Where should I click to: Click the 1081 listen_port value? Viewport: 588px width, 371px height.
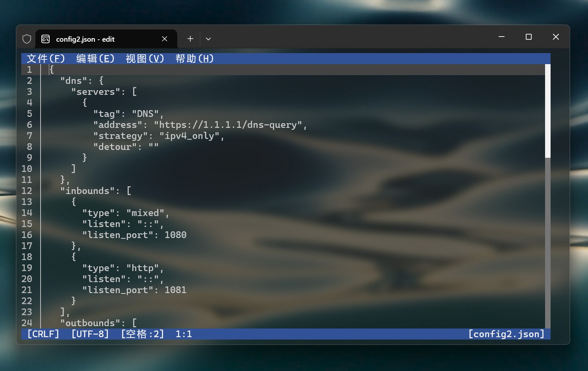[x=176, y=290]
